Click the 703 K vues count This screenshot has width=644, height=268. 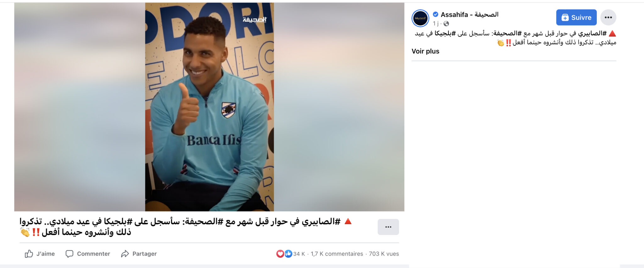coord(384,254)
